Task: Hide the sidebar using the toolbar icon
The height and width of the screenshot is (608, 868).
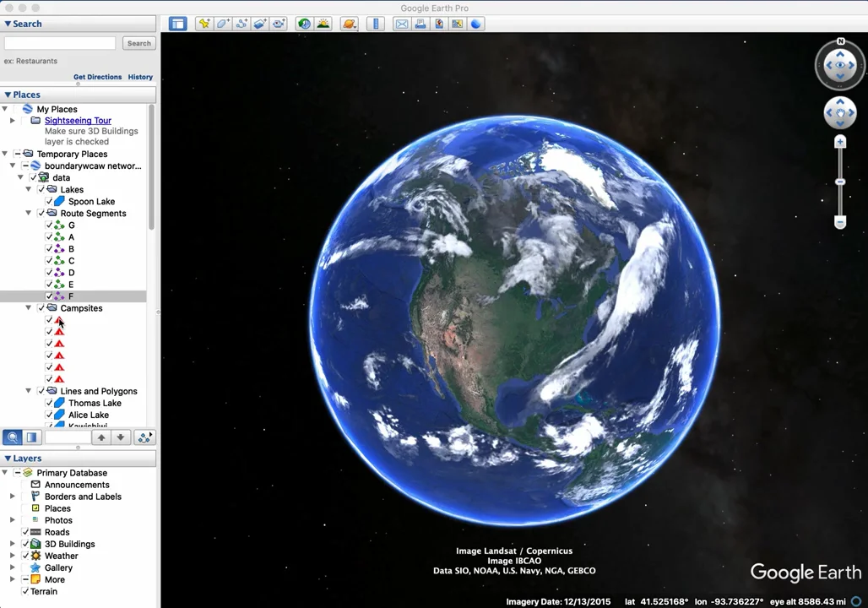Action: pyautogui.click(x=177, y=24)
